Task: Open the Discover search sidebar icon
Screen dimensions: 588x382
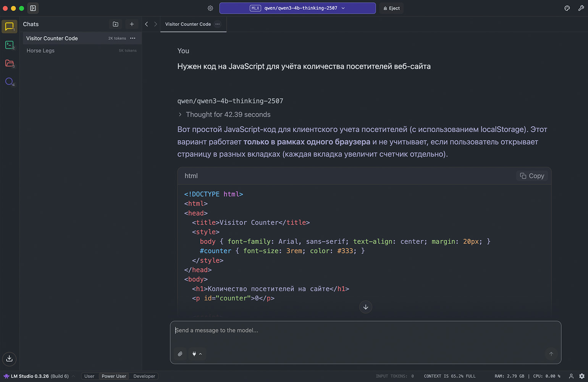Action: tap(10, 81)
